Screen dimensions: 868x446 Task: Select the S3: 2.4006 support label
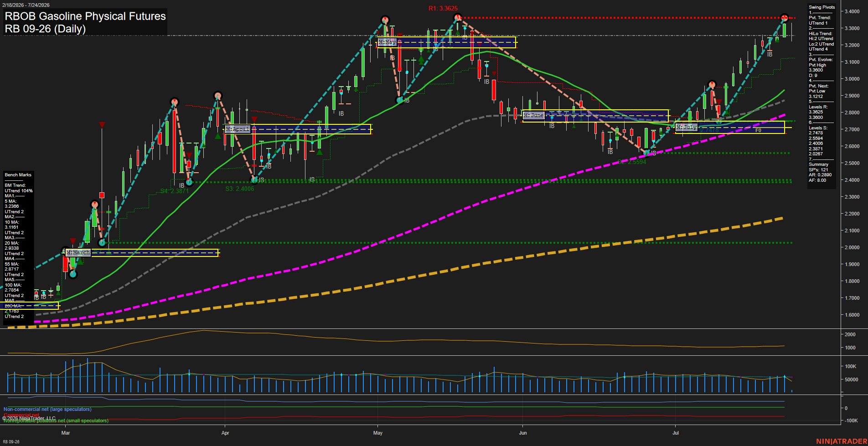point(240,189)
